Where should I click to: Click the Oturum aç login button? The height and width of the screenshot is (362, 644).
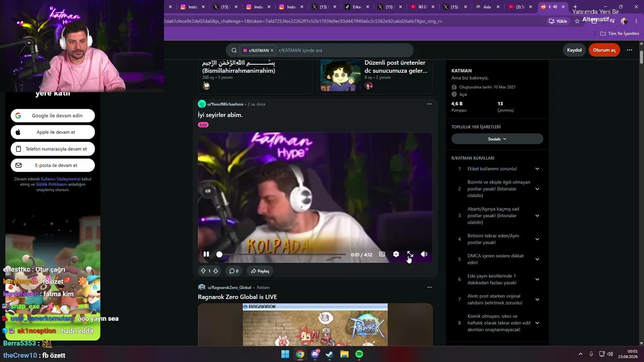tap(604, 50)
